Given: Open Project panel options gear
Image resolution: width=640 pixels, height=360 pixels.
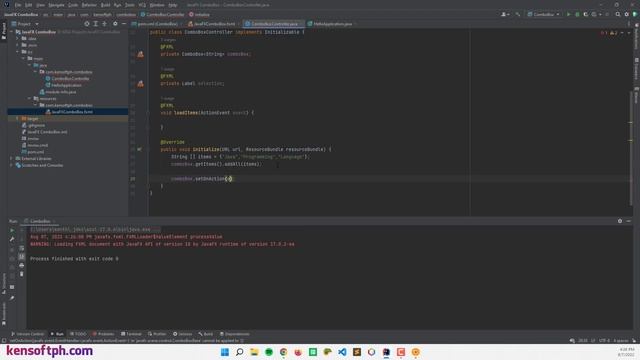Looking at the screenshot, I should pos(115,24).
